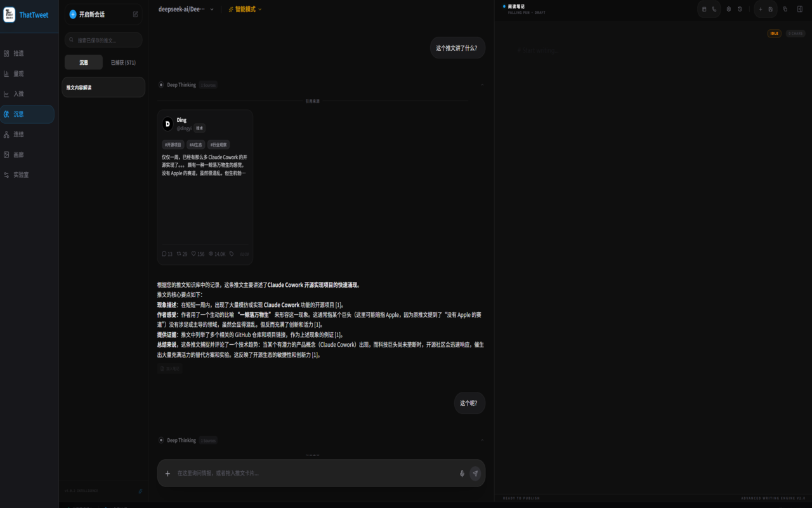Collapse the first Deep Thinking section

(x=482, y=84)
